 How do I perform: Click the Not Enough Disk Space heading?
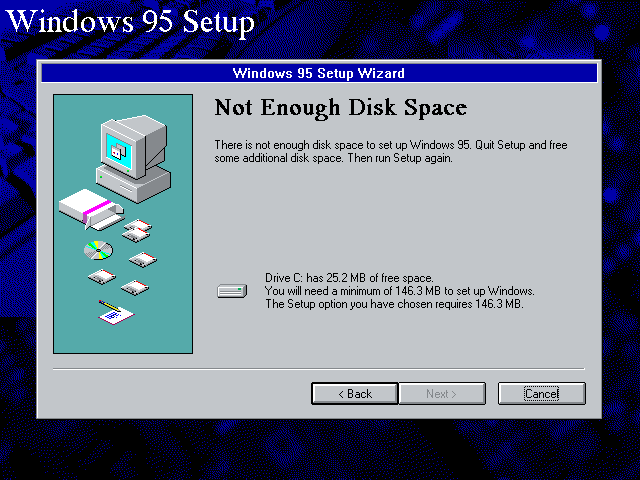click(341, 108)
